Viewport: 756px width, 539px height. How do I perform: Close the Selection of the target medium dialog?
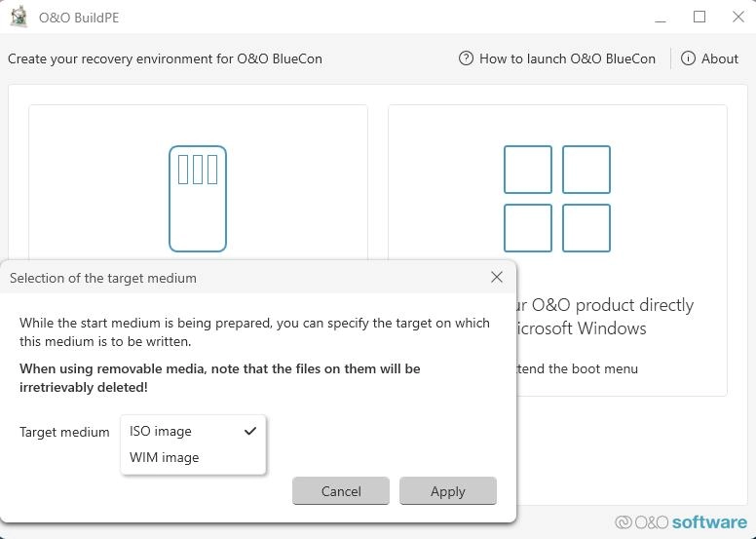[x=497, y=277]
